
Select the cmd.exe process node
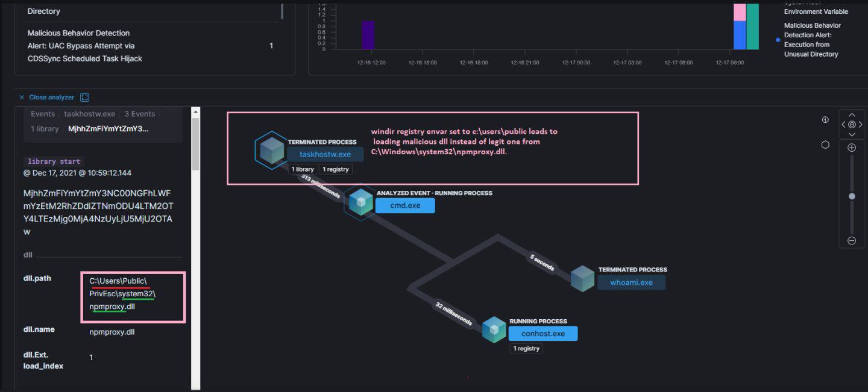404,205
